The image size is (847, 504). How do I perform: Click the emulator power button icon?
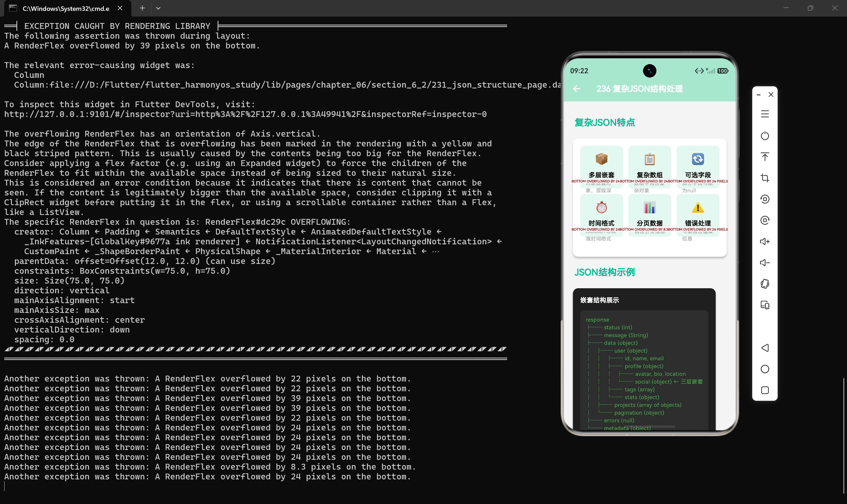[765, 136]
